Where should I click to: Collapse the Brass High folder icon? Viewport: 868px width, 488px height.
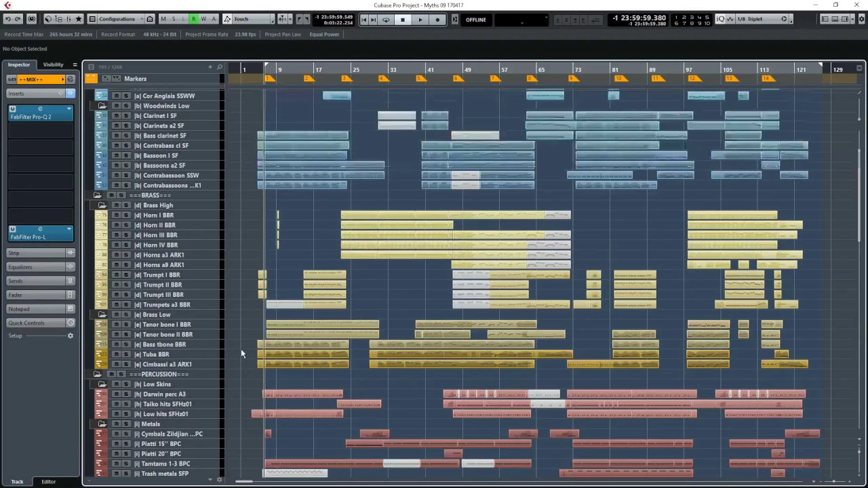[x=102, y=205]
